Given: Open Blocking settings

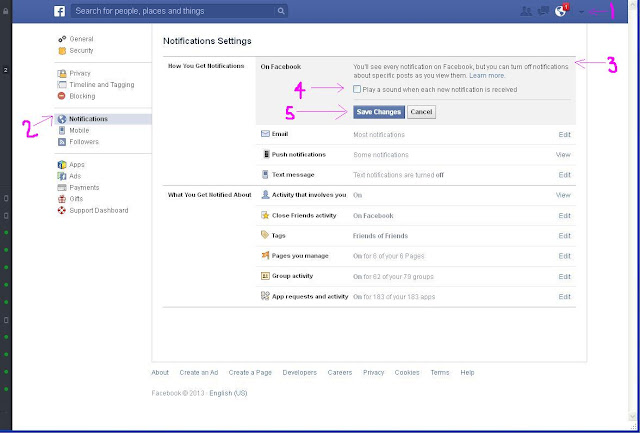Looking at the screenshot, I should point(82,96).
